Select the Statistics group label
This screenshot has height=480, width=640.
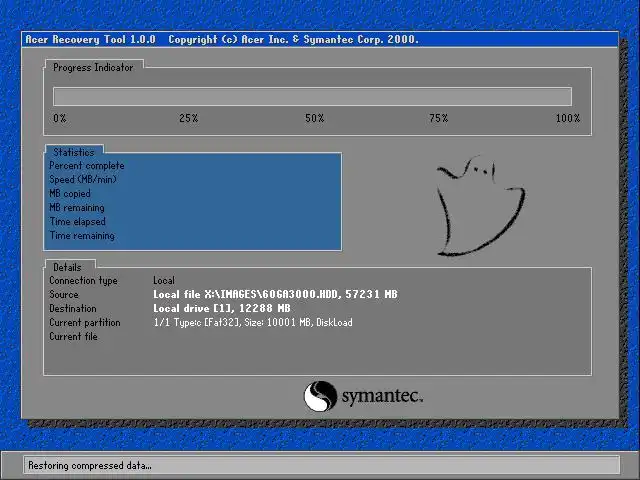(74, 152)
